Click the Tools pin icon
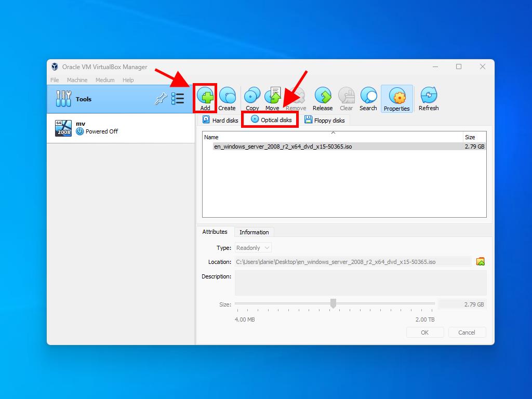This screenshot has width=532, height=399. (x=161, y=99)
